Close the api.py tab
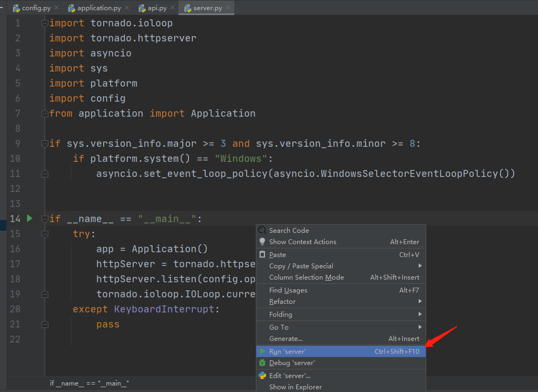Image resolution: width=538 pixels, height=392 pixels. [x=173, y=8]
